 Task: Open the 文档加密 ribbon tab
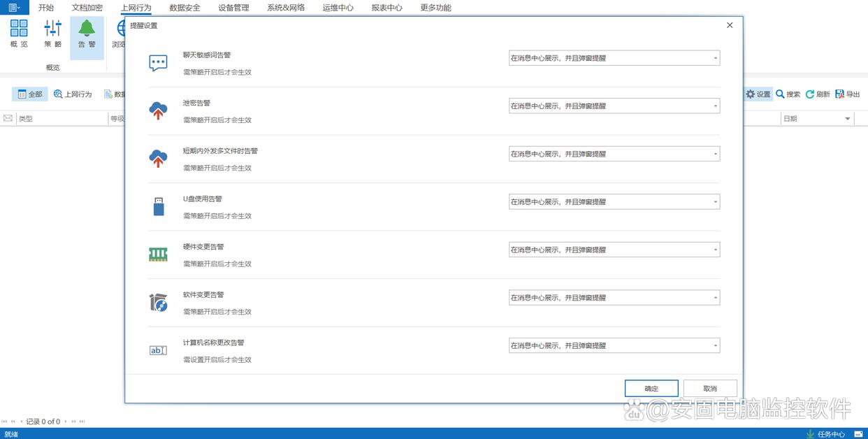point(87,8)
